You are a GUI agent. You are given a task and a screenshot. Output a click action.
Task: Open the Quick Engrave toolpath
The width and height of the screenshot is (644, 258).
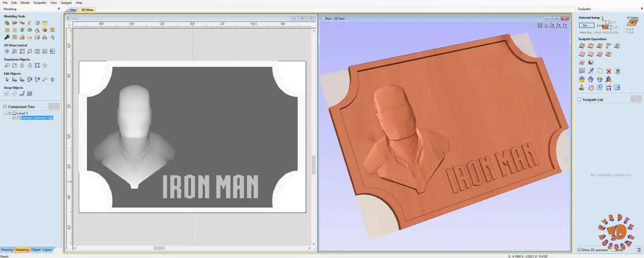pyautogui.click(x=608, y=46)
